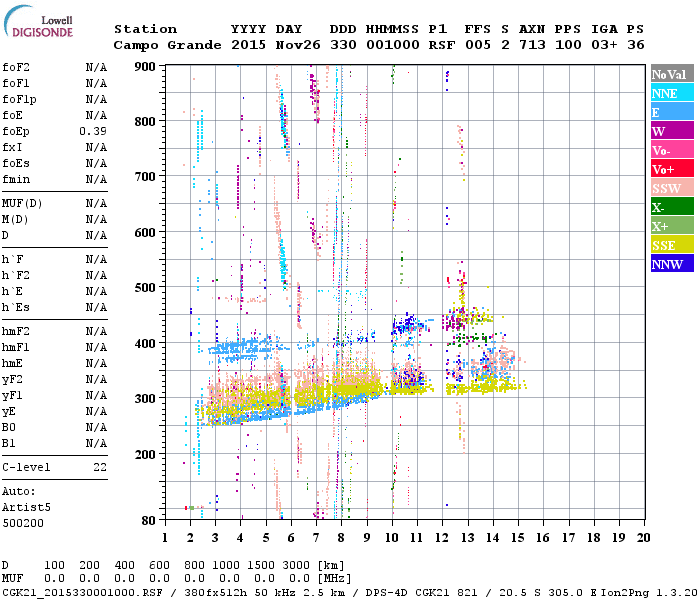This screenshot has width=700, height=600.
Task: Click the C-level value 22
Action: pos(100,467)
